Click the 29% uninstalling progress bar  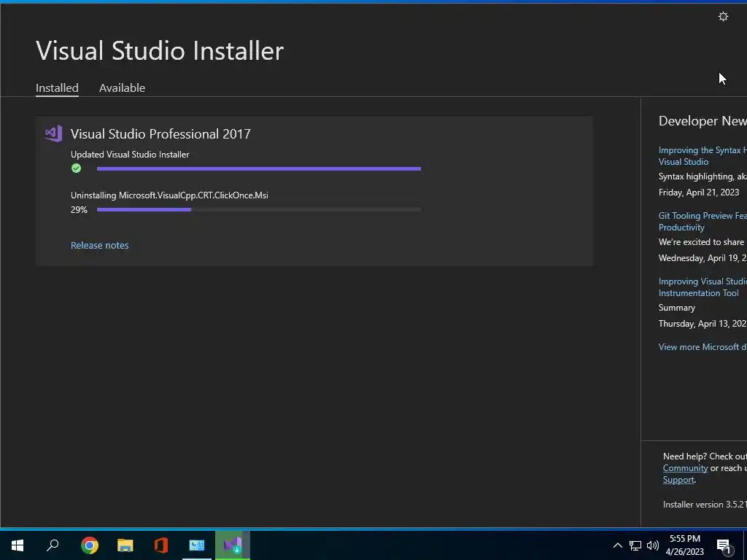pos(259,209)
